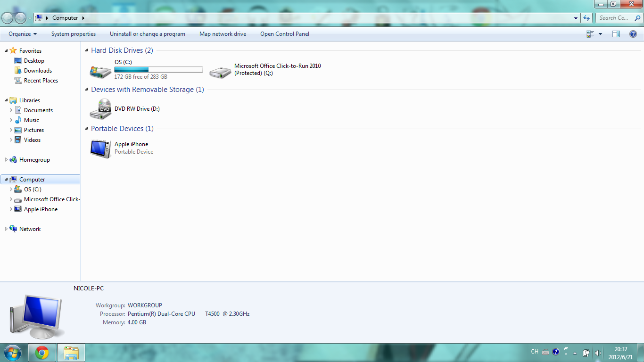Open the Organize menu
The width and height of the screenshot is (644, 362).
click(x=23, y=34)
